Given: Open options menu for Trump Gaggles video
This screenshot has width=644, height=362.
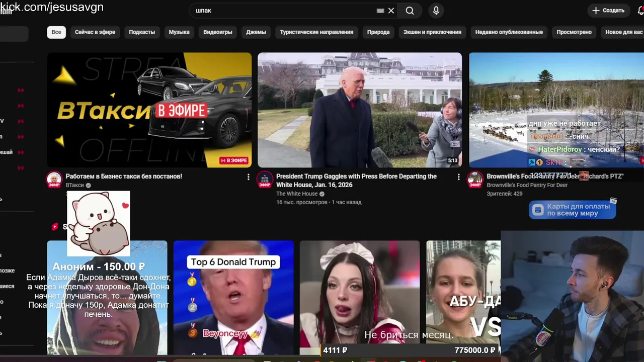Looking at the screenshot, I should pos(458,177).
